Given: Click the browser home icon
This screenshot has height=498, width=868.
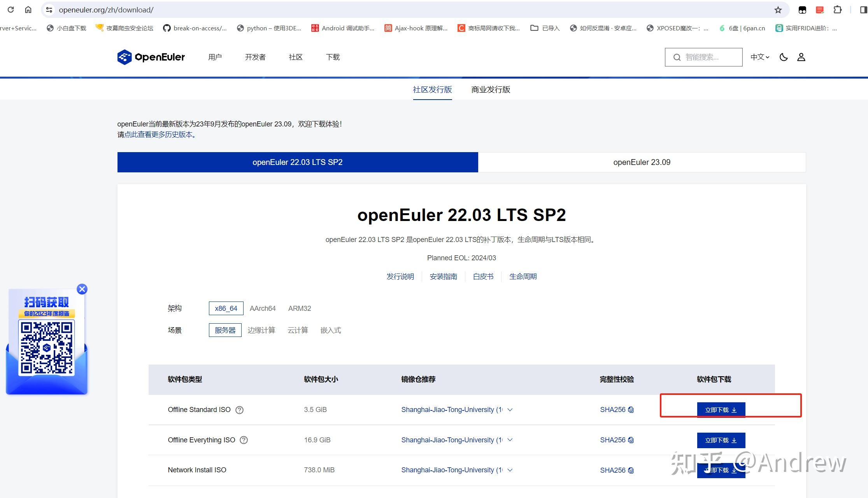Looking at the screenshot, I should [28, 10].
